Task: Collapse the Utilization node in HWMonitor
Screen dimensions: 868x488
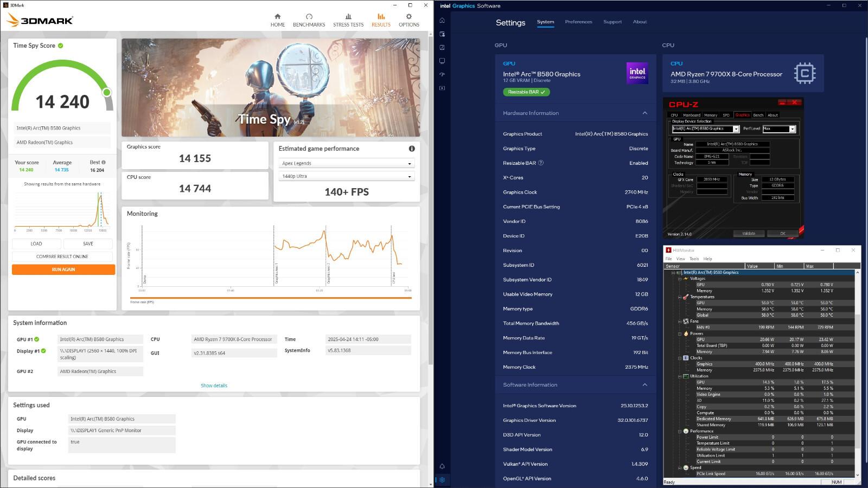Action: 680,376
